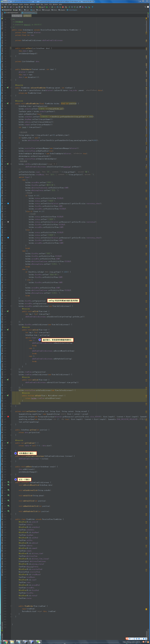Open Chrome from the Windows taskbar
The width and height of the screenshot is (150, 644).
click(x=6, y=642)
